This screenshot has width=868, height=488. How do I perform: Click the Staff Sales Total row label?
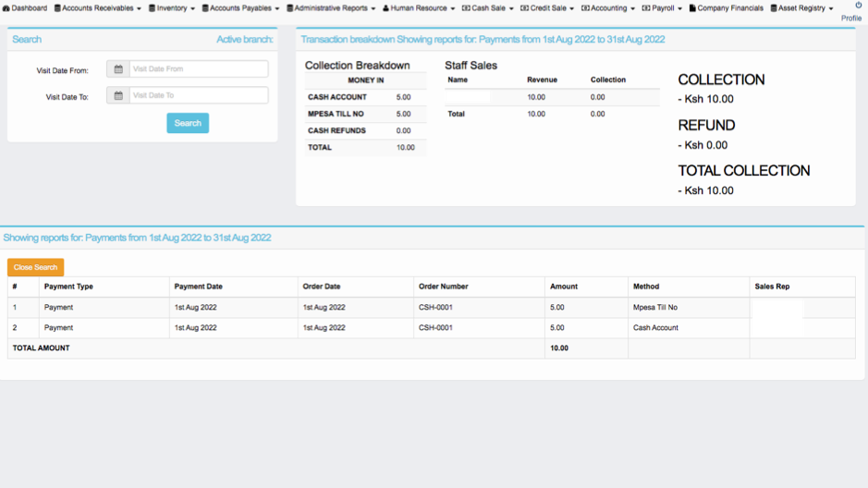point(456,114)
